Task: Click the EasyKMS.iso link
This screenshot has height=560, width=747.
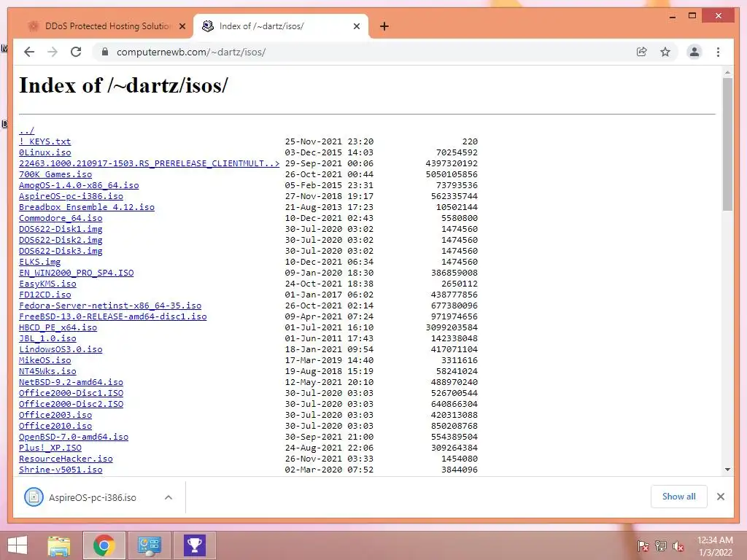Action: coord(47,284)
